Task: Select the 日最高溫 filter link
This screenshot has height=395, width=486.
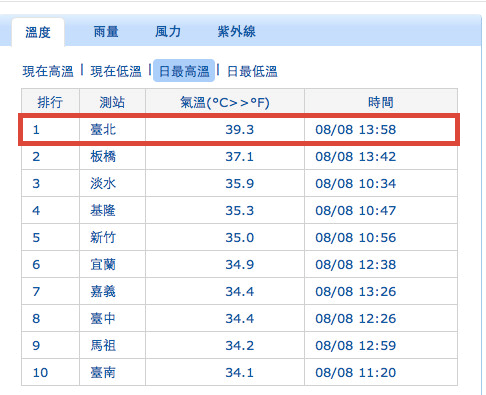Action: 184,71
